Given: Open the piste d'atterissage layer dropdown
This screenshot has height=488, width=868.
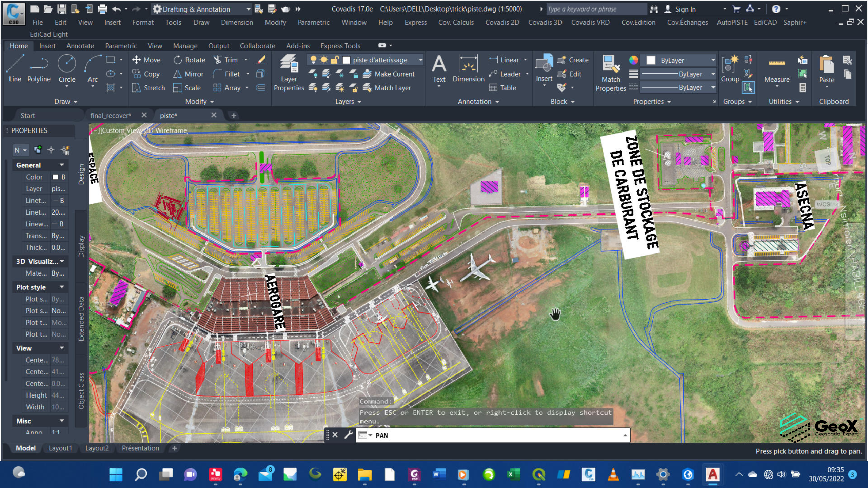Looking at the screenshot, I should click(x=420, y=60).
